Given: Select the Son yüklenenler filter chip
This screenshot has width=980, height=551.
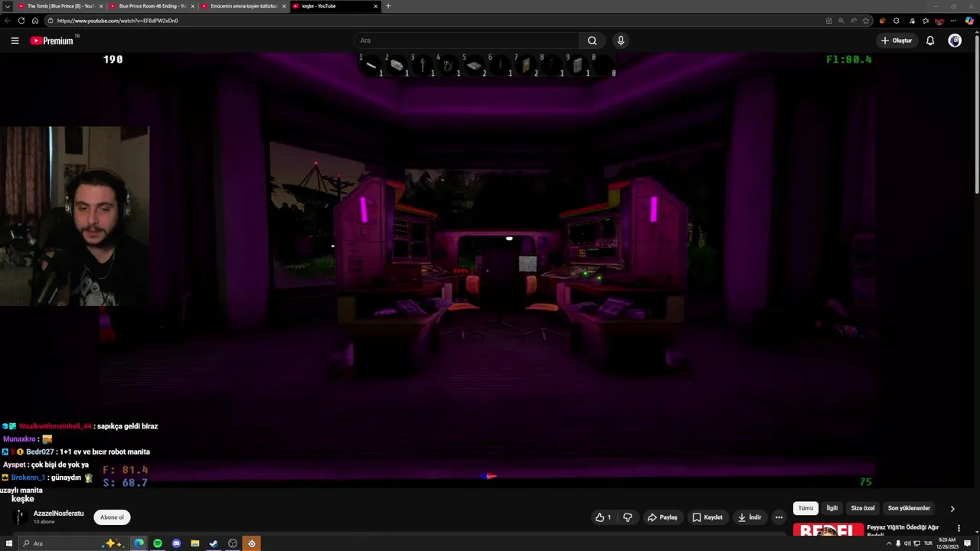Looking at the screenshot, I should 909,508.
